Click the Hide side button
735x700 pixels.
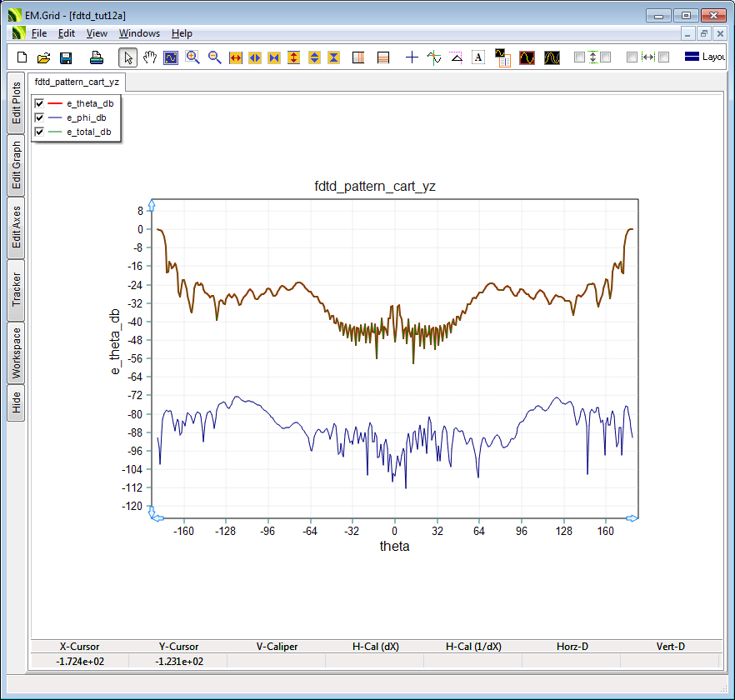[16, 403]
